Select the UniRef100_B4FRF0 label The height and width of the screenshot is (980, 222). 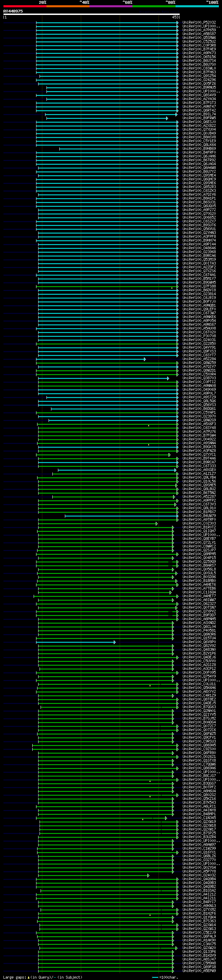coord(199,153)
